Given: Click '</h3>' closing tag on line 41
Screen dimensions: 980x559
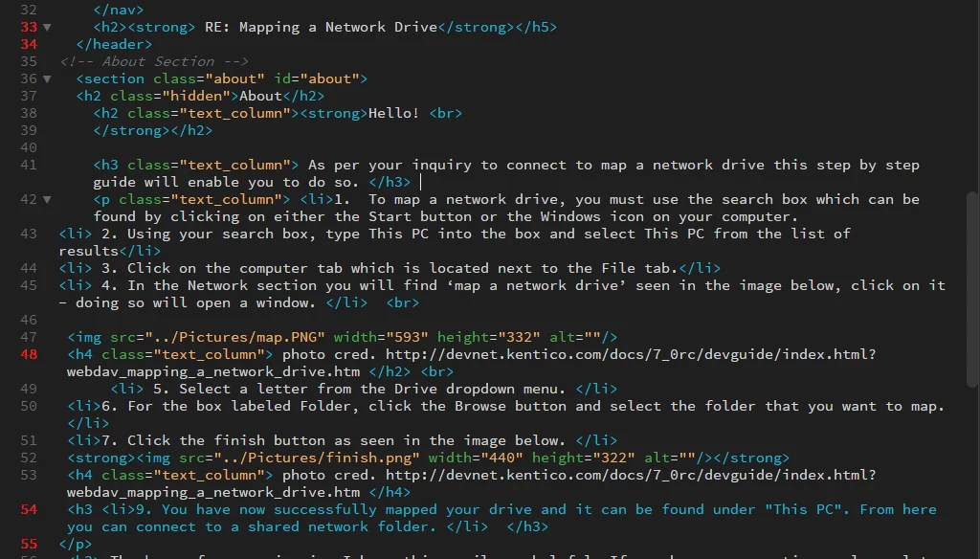Looking at the screenshot, I should click(x=390, y=182).
